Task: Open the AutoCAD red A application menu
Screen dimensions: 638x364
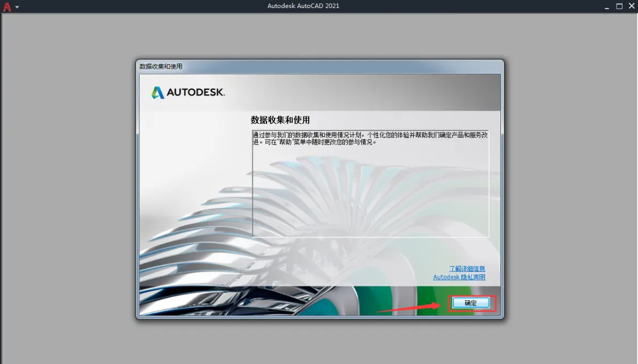Action: tap(7, 6)
